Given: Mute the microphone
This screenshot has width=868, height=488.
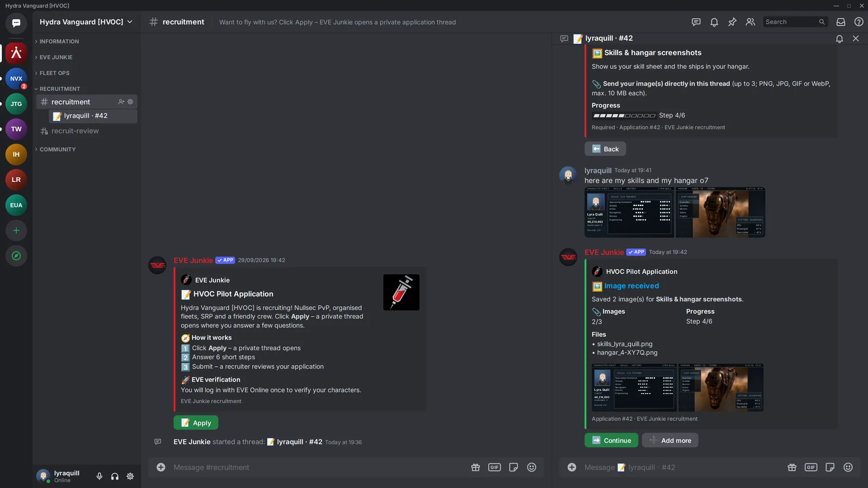Looking at the screenshot, I should (99, 476).
